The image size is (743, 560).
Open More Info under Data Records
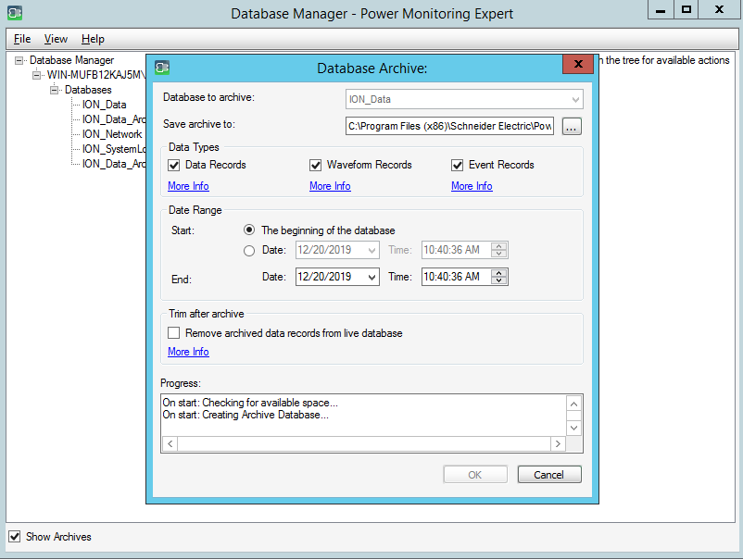(x=188, y=186)
